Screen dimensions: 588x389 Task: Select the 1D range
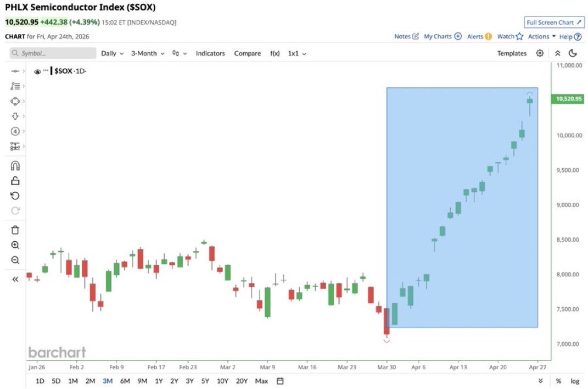pos(40,381)
